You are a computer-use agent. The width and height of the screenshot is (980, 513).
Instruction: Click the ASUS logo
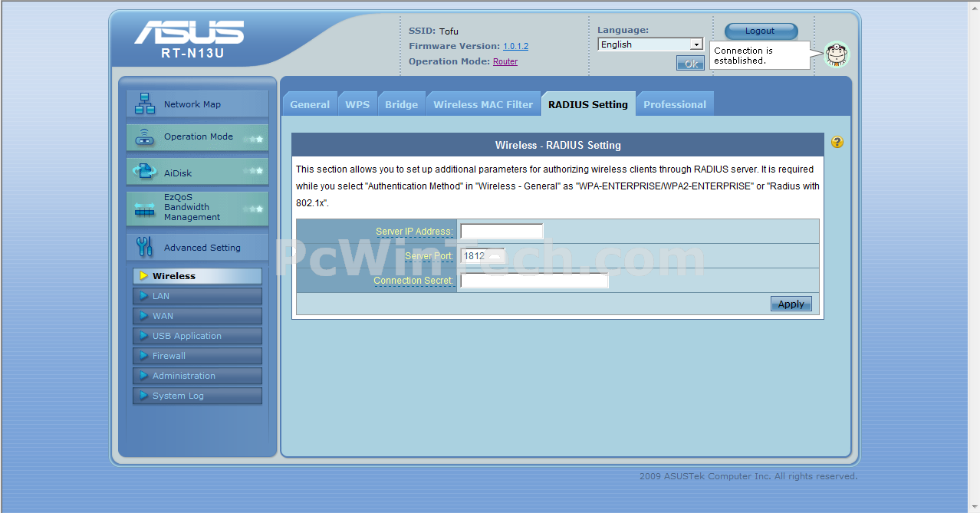(189, 32)
